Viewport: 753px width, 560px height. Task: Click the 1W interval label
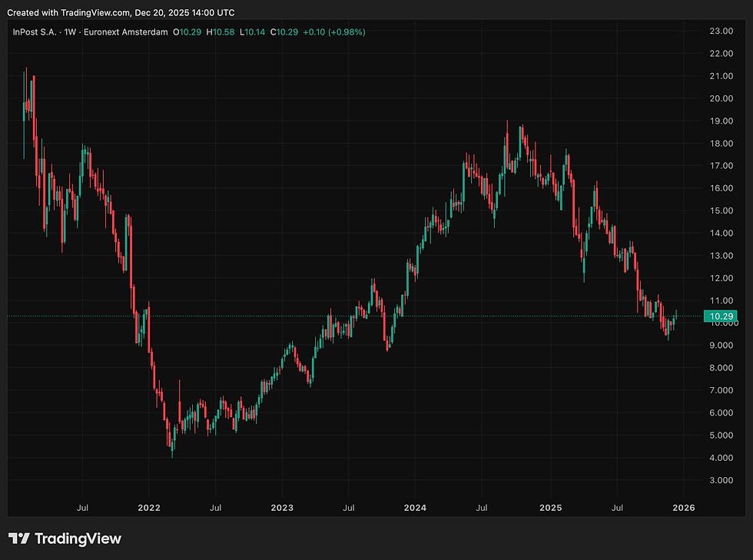click(x=70, y=32)
